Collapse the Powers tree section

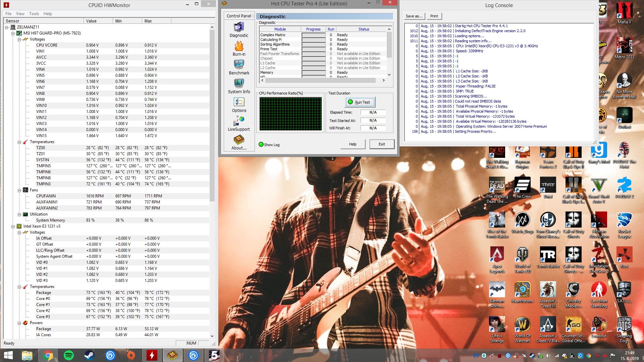click(x=19, y=323)
